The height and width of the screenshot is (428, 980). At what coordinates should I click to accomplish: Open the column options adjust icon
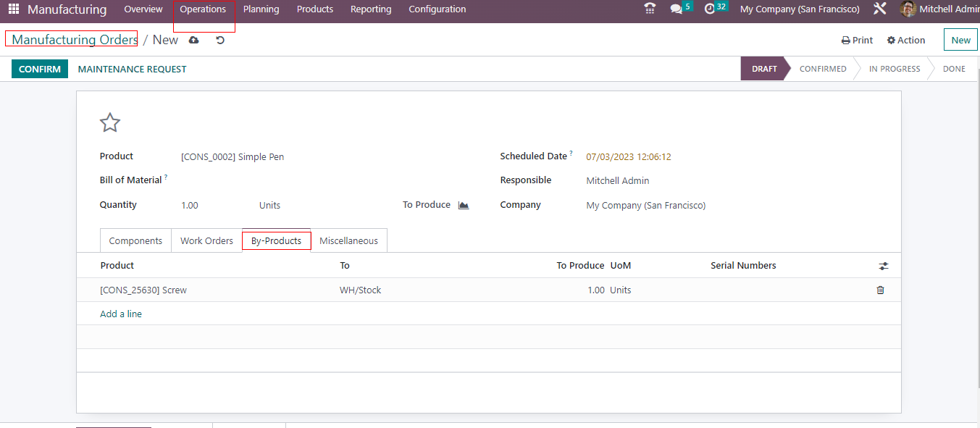[x=883, y=267]
